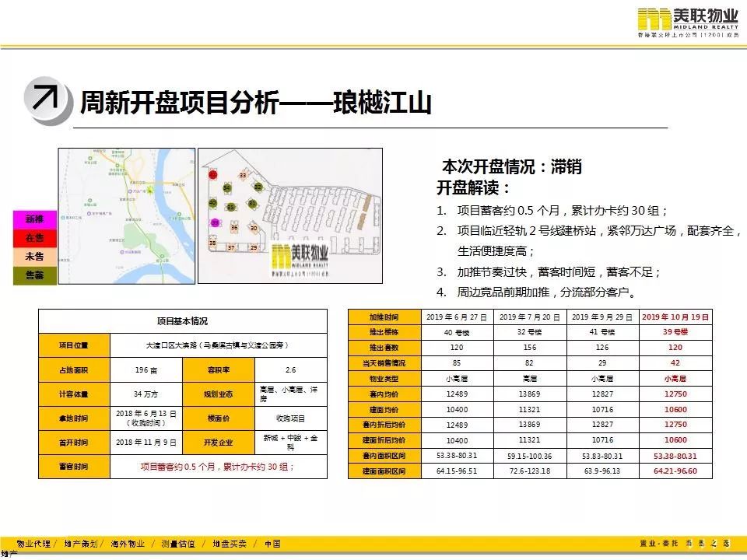
Task: Click the 2018年11月9日 date cell
Action: [x=146, y=443]
